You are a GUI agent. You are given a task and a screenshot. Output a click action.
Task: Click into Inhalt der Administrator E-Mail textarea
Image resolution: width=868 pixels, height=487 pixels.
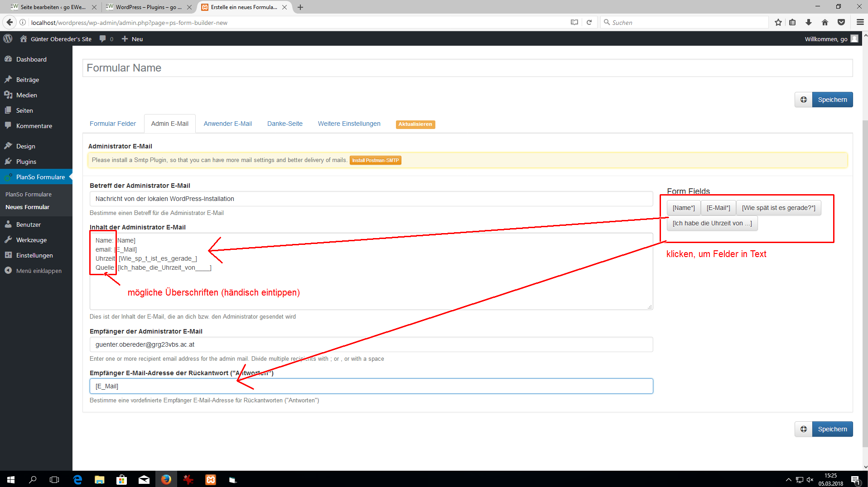click(x=371, y=272)
